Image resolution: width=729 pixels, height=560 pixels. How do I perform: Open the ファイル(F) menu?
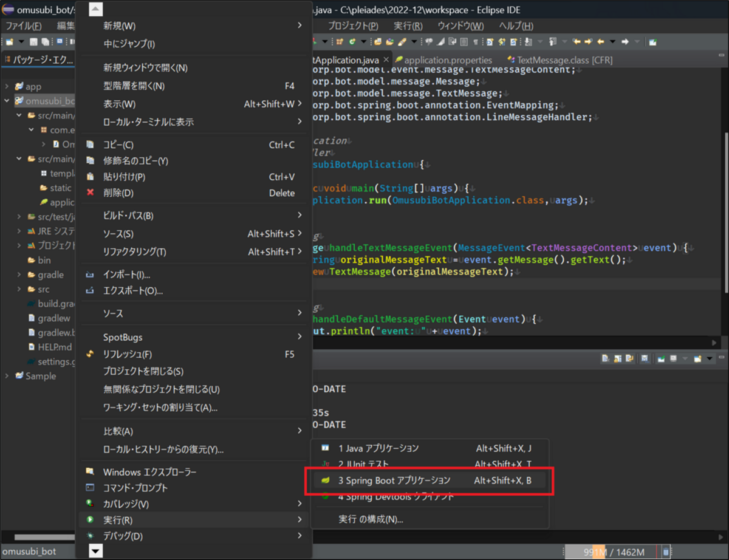click(x=23, y=26)
